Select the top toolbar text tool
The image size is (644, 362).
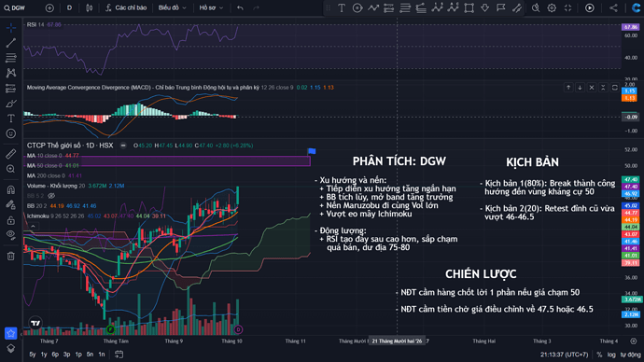click(x=342, y=7)
